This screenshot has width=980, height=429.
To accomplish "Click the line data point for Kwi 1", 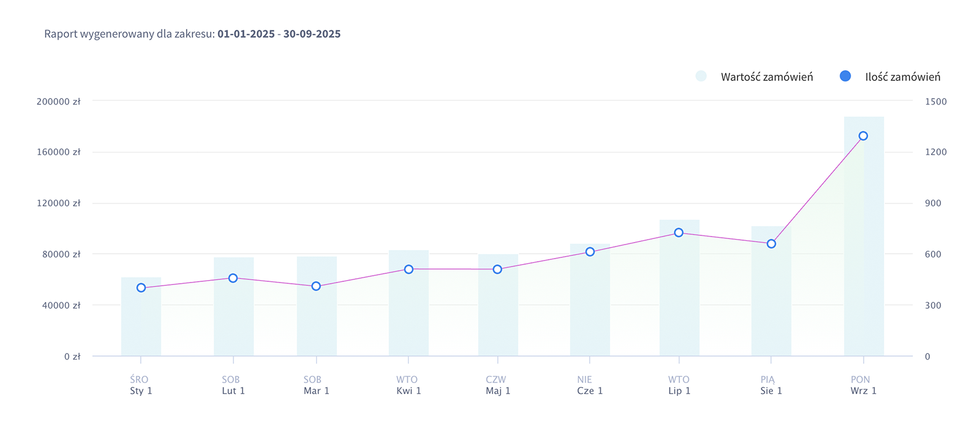I will point(409,269).
